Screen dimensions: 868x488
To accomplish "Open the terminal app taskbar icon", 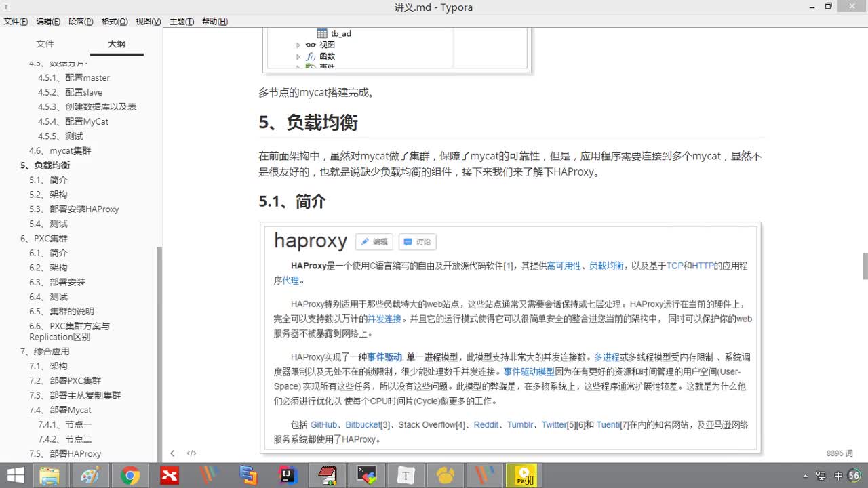I will click(x=366, y=476).
